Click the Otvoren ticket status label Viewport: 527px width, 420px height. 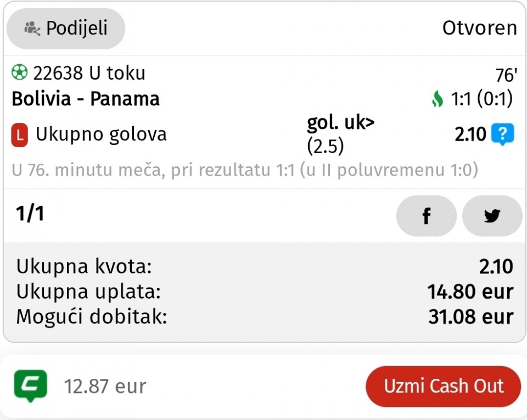[479, 28]
